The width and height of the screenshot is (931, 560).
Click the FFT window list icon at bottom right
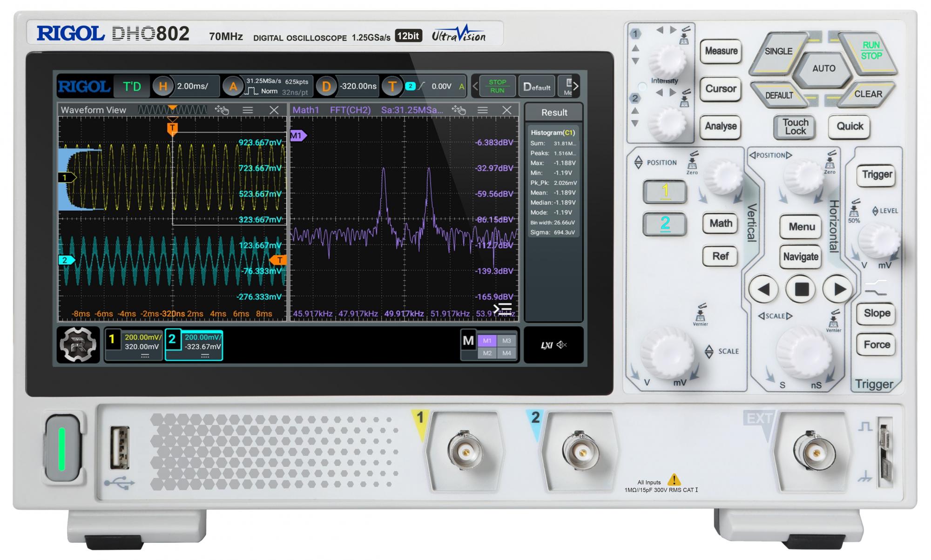pyautogui.click(x=503, y=309)
